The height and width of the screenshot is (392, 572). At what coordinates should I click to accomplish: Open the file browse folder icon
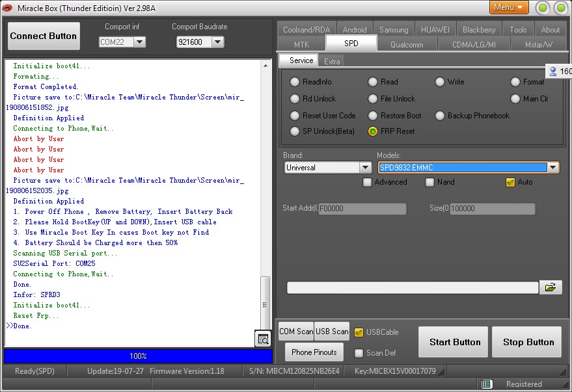pos(550,287)
